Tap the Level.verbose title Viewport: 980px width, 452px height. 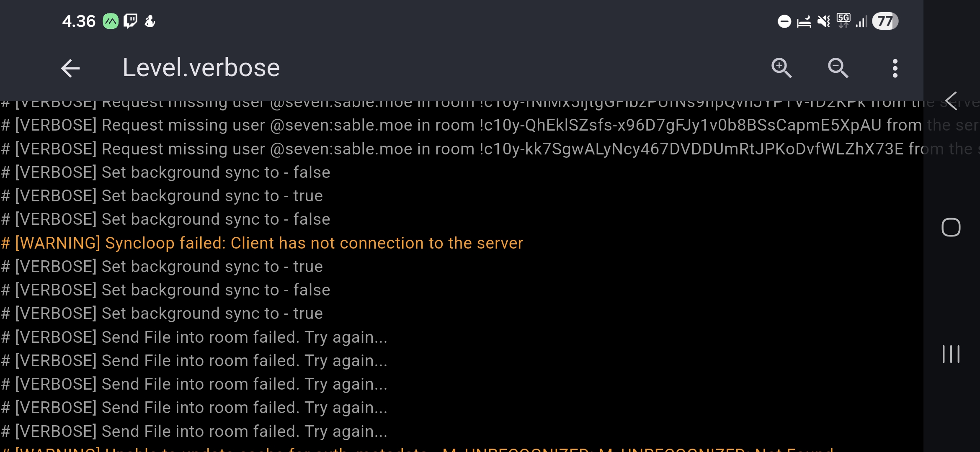[201, 68]
